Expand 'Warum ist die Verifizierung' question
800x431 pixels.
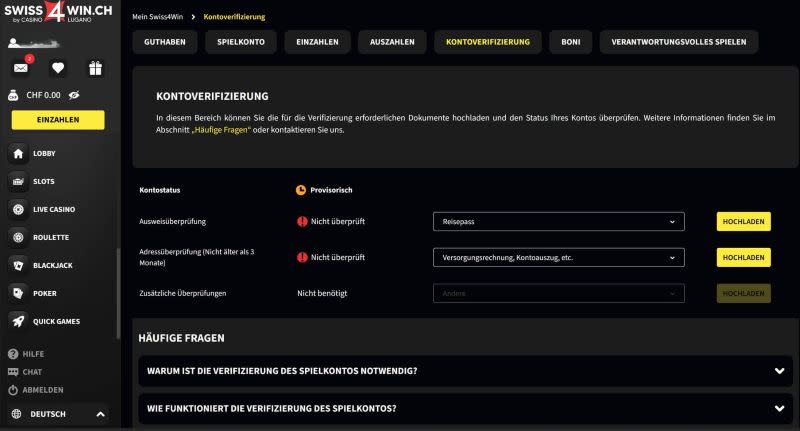(465, 371)
